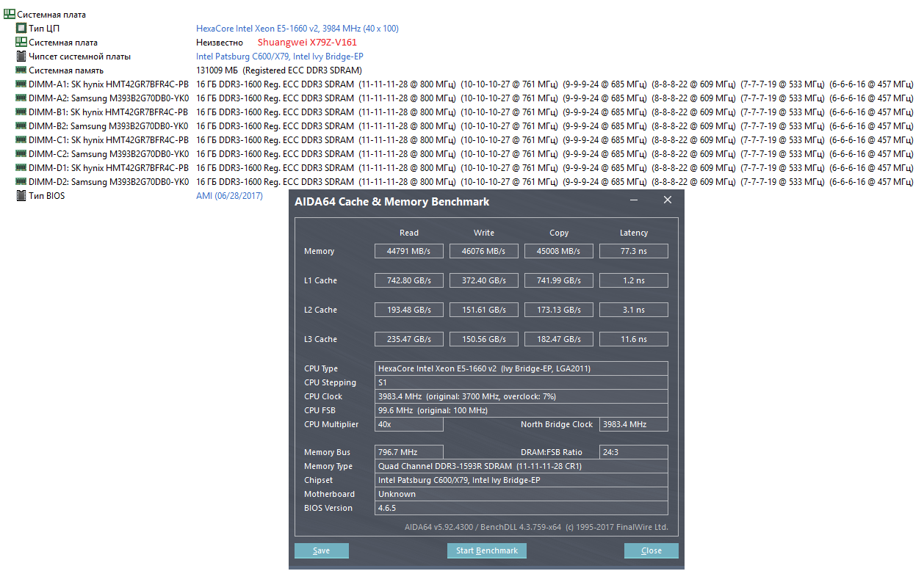Click the DIMM-D2 memory module icon
This screenshot has width=924, height=571.
click(x=21, y=182)
